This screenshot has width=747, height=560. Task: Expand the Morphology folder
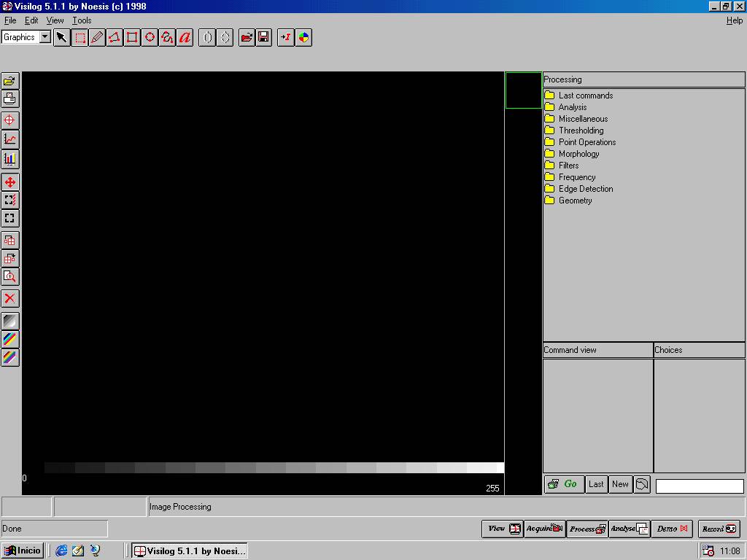tap(572, 154)
